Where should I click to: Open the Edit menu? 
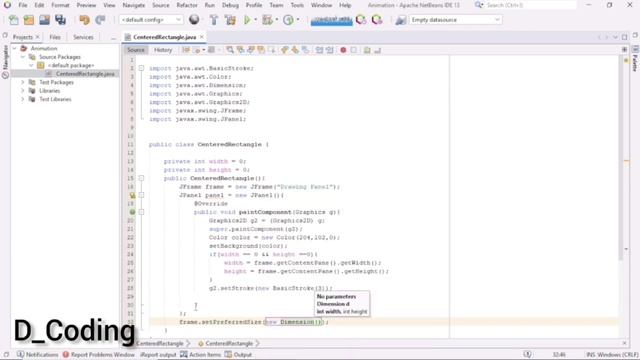39,5
